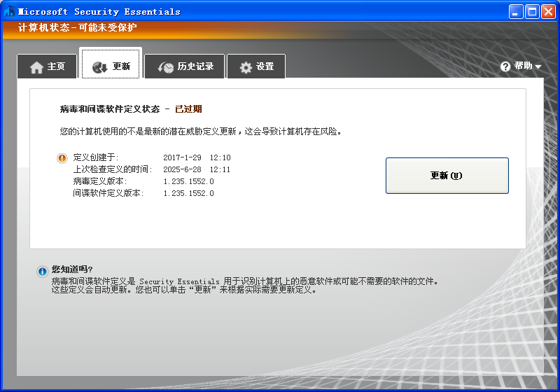
Task: Close the Security Essentials window
Action: pyautogui.click(x=548, y=12)
